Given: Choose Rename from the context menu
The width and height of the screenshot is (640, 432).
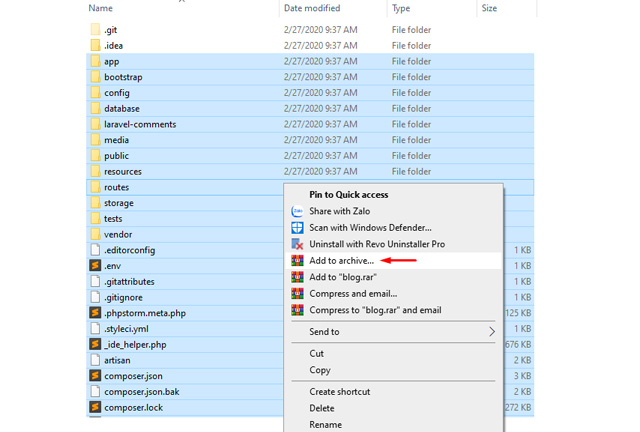Looking at the screenshot, I should tap(325, 425).
